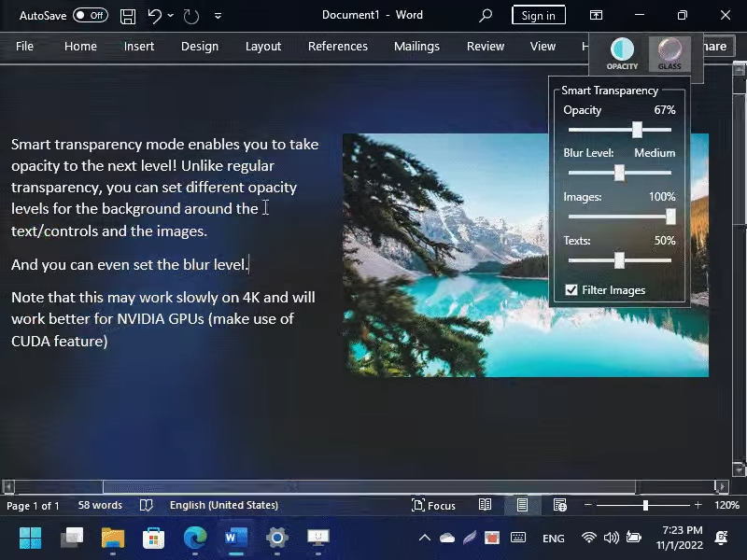The image size is (747, 560).
Task: Click the 120% zoom level button
Action: [726, 505]
